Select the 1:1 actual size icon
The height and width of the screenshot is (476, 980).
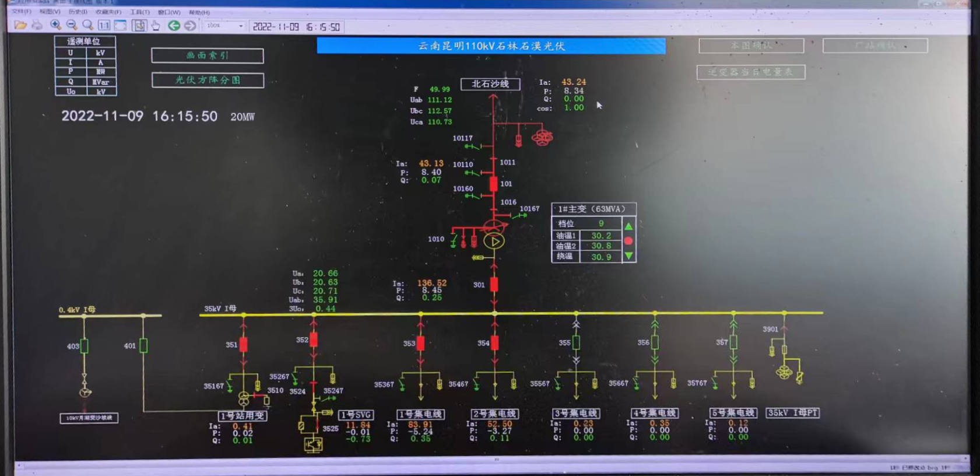coord(104,25)
